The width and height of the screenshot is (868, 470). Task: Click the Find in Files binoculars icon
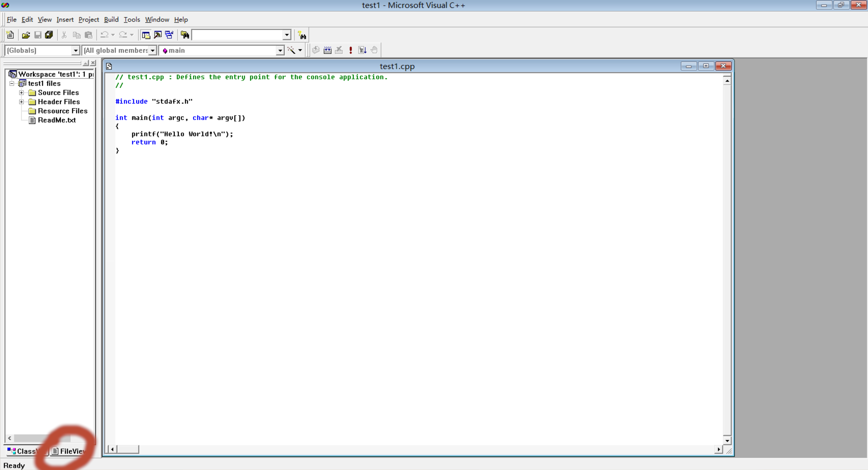click(185, 35)
